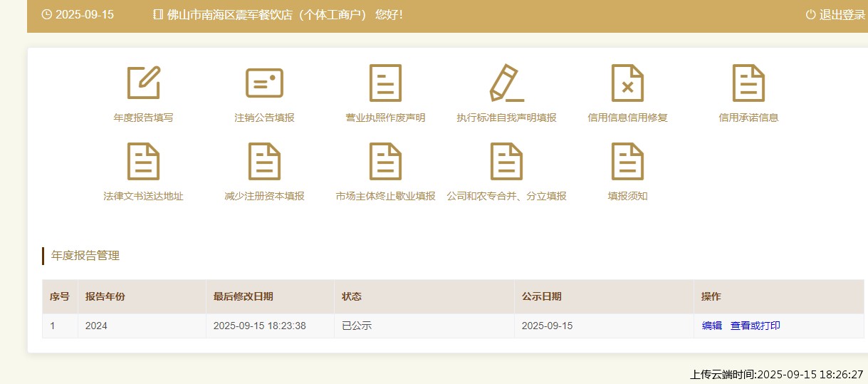Open the 营业执照作废声明 document icon
The image size is (868, 384).
pyautogui.click(x=385, y=83)
